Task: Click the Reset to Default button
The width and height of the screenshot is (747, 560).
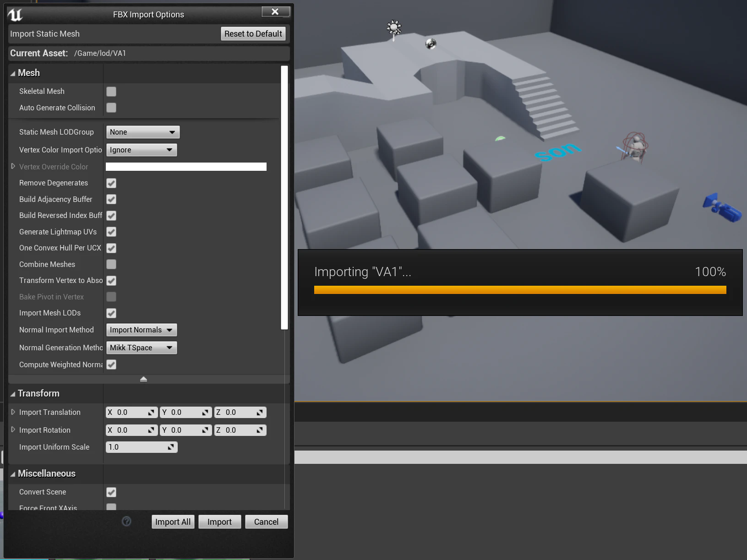Action: click(x=253, y=34)
